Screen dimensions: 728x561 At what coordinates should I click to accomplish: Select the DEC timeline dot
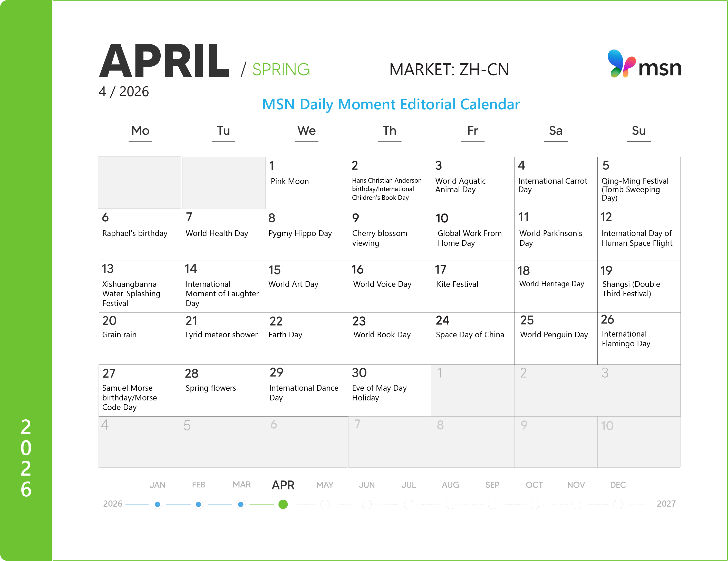[618, 504]
